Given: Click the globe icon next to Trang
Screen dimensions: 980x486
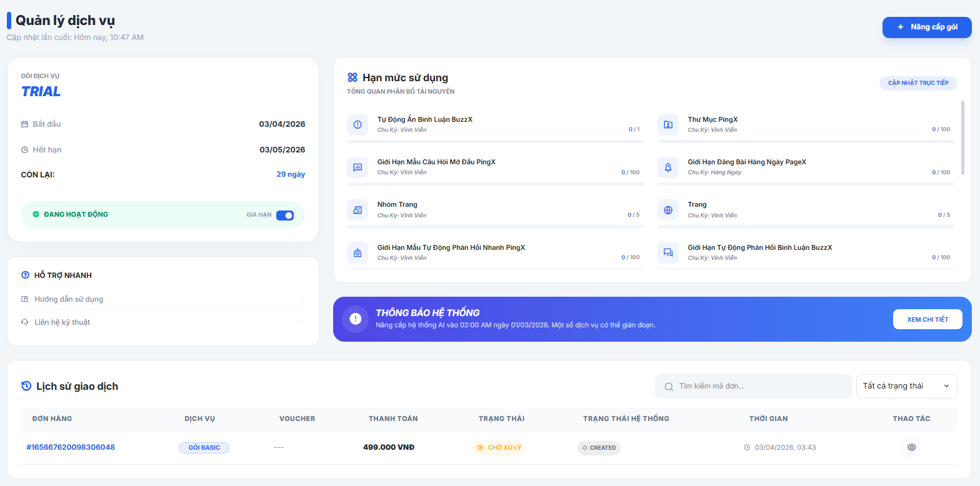Looking at the screenshot, I should (x=668, y=210).
